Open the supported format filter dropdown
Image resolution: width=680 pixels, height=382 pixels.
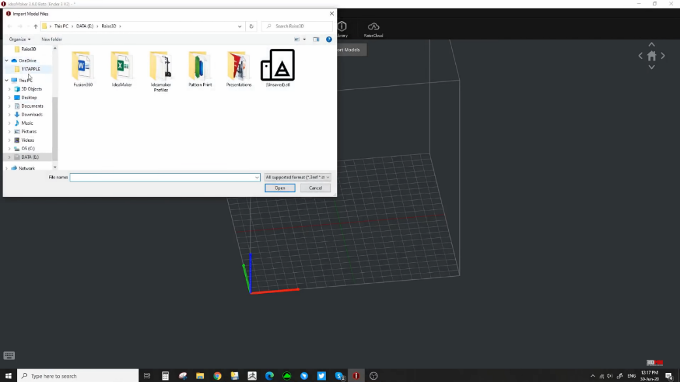(x=298, y=177)
